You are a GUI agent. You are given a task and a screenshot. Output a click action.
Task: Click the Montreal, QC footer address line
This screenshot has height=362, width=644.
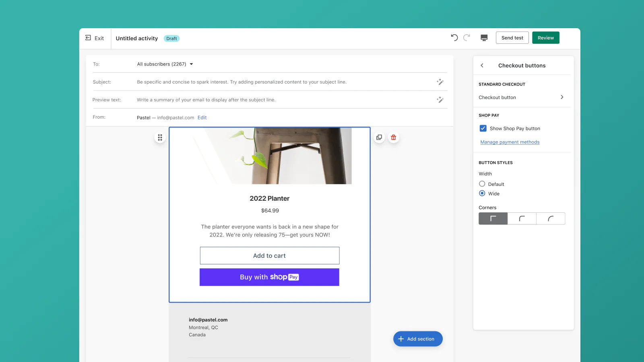(x=203, y=327)
